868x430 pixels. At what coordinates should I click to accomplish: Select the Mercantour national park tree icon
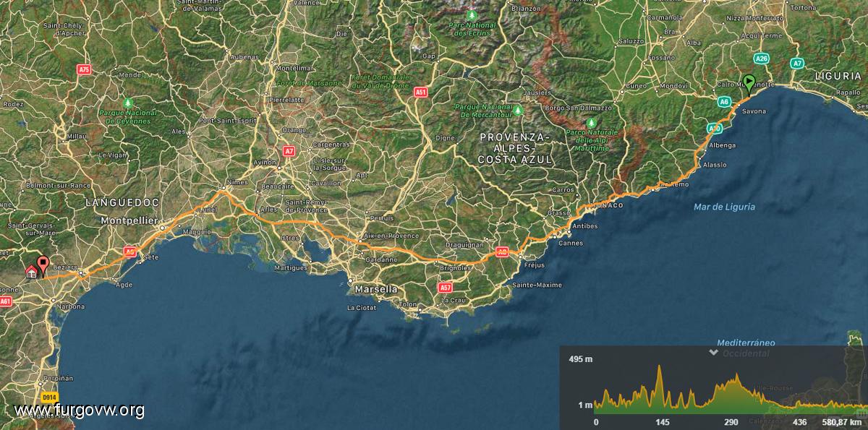pyautogui.click(x=518, y=110)
